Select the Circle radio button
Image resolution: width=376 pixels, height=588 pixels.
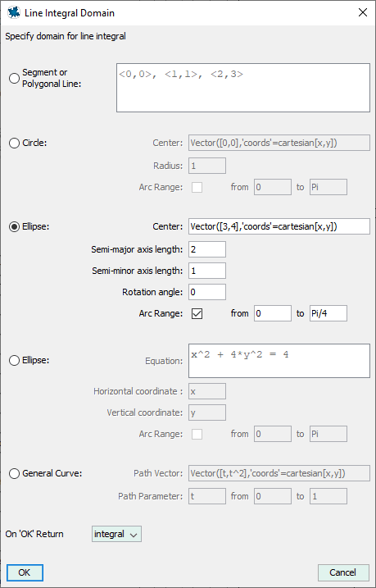(x=14, y=144)
